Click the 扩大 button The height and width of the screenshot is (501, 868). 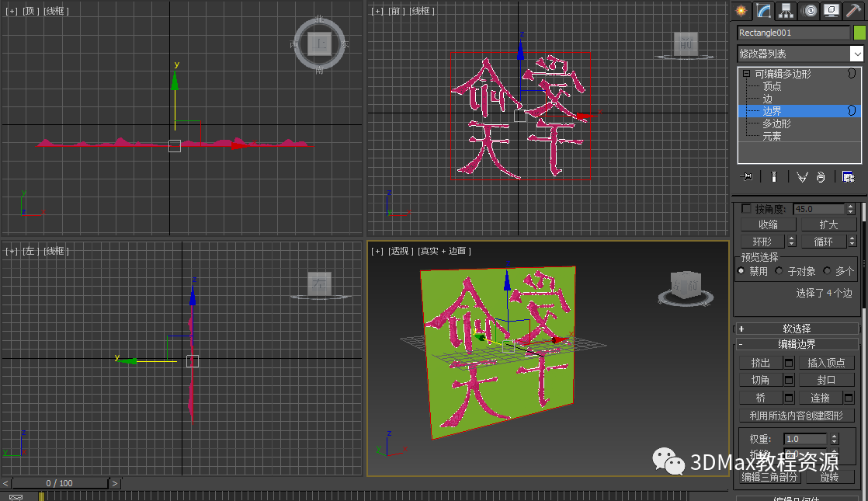tap(828, 224)
